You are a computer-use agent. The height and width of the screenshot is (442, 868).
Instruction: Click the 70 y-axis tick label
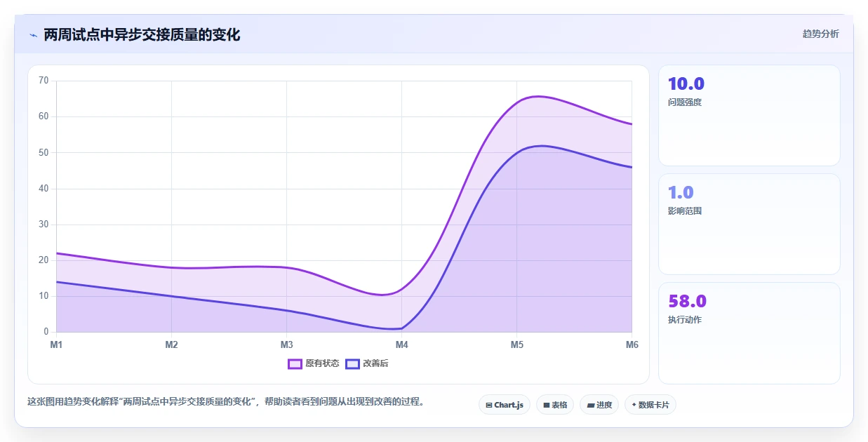pyautogui.click(x=44, y=81)
